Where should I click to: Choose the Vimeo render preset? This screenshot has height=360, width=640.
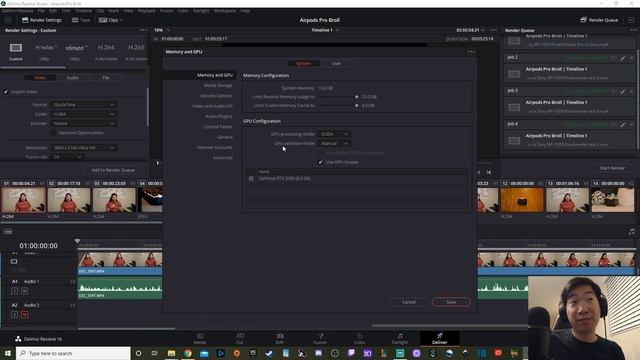pyautogui.click(x=75, y=48)
